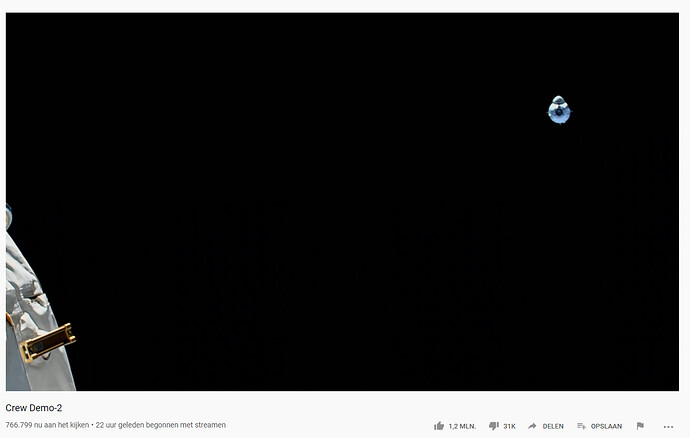Click the thumbs-up like icon
This screenshot has height=438, width=690.
click(x=439, y=426)
